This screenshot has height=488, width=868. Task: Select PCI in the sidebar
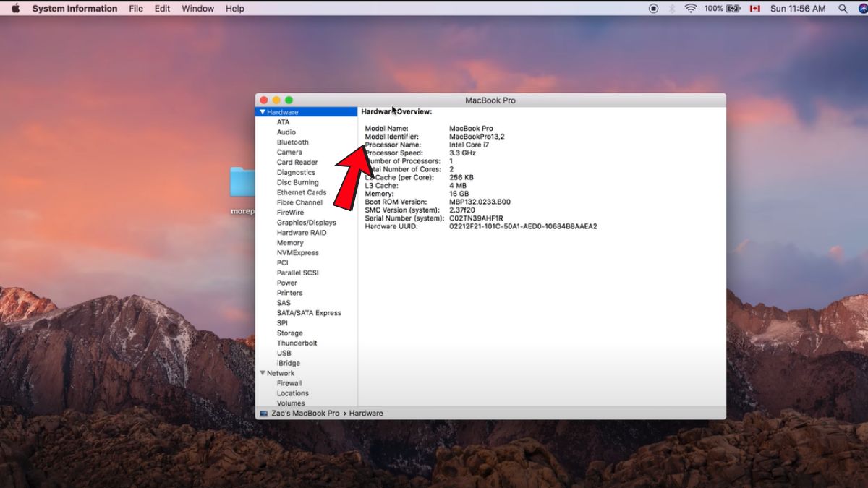282,263
